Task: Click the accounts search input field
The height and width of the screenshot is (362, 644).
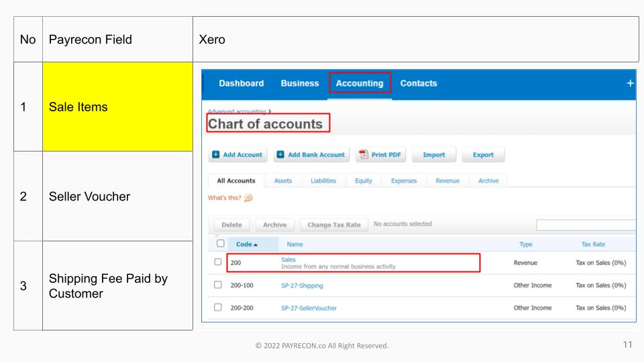Action: pyautogui.click(x=586, y=225)
